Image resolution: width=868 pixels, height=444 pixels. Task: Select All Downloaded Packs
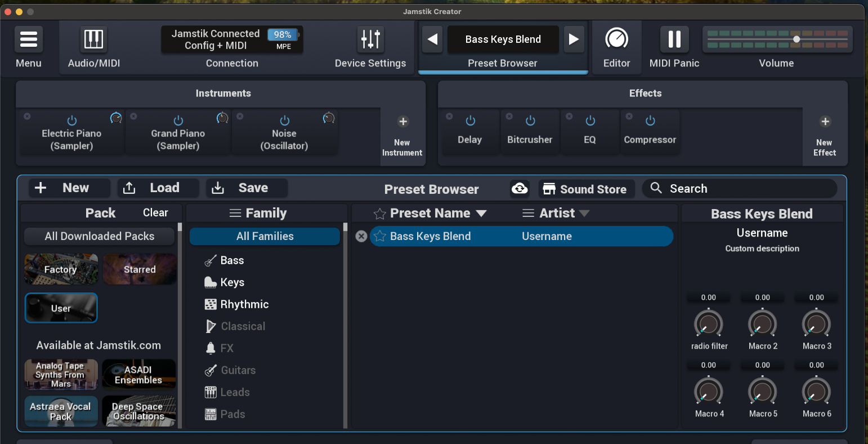pos(99,236)
